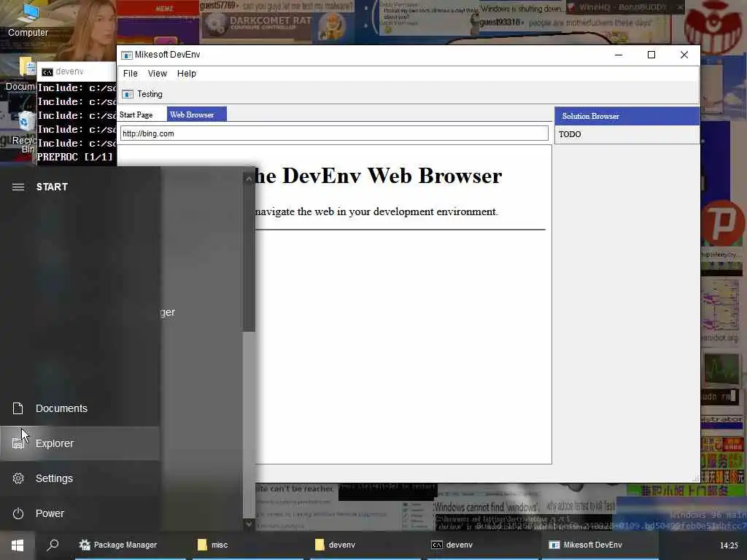
Task: Click the Power icon in Start menu
Action: coord(18,513)
